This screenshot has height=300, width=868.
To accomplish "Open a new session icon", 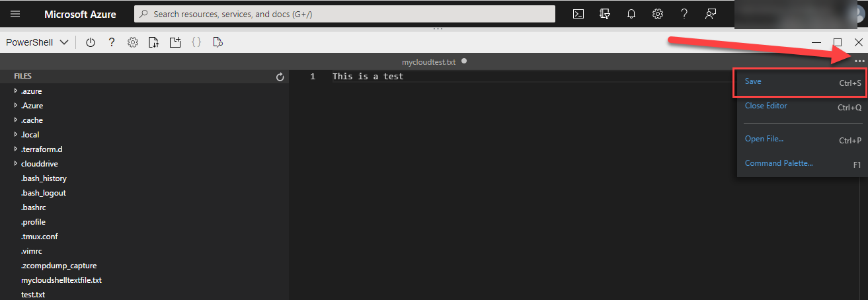I will pyautogui.click(x=175, y=42).
